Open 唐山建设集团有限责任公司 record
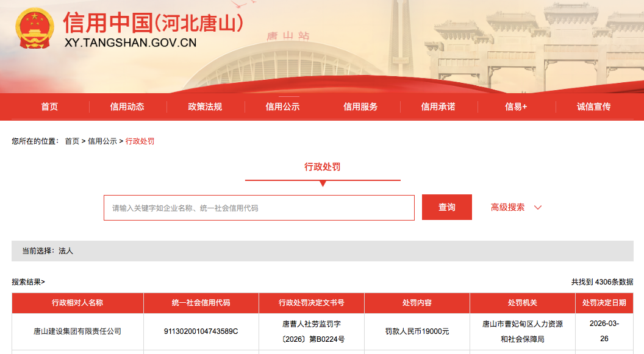This screenshot has height=354, width=644. [x=77, y=331]
